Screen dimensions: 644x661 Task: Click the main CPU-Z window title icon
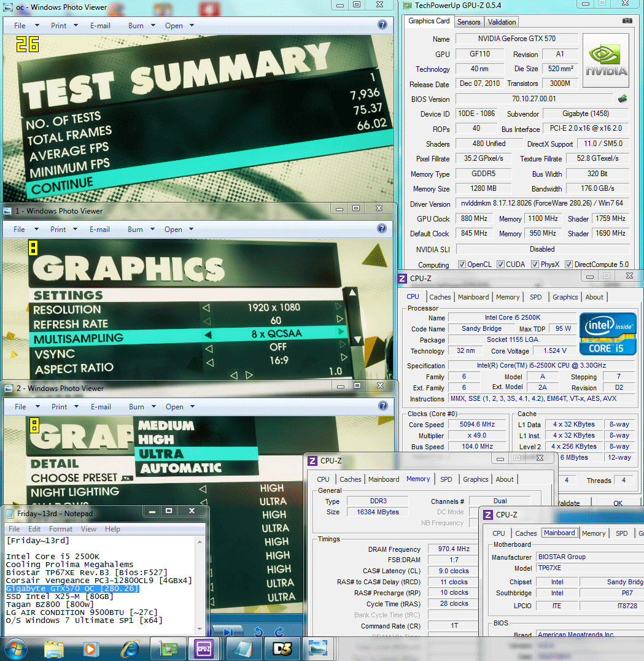point(402,278)
